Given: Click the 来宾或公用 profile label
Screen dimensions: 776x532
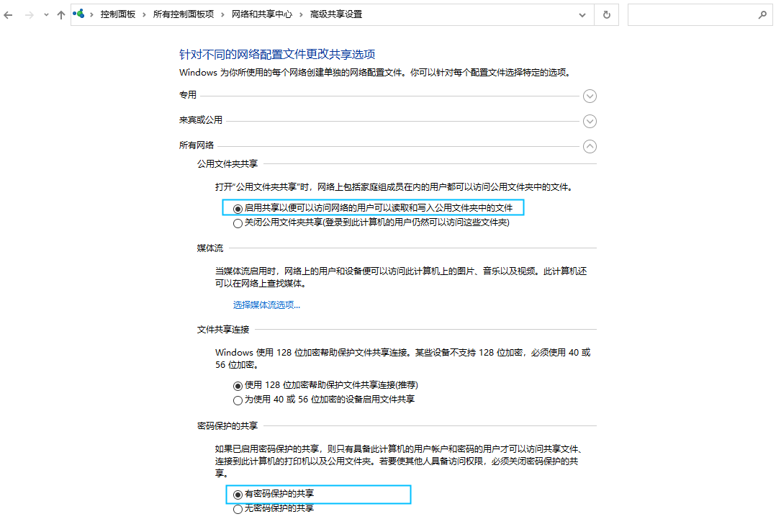Looking at the screenshot, I should point(200,120).
